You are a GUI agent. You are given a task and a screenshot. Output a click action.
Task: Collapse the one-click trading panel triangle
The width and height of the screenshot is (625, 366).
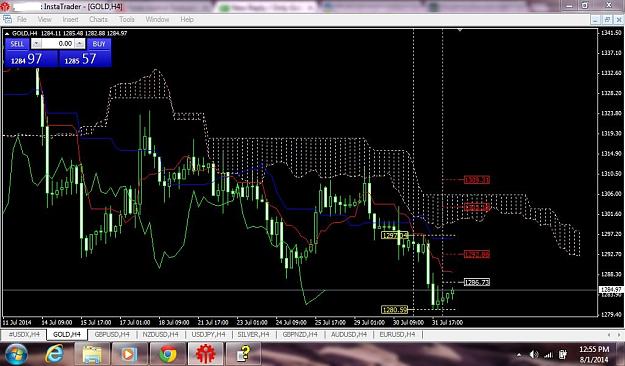click(x=7, y=33)
